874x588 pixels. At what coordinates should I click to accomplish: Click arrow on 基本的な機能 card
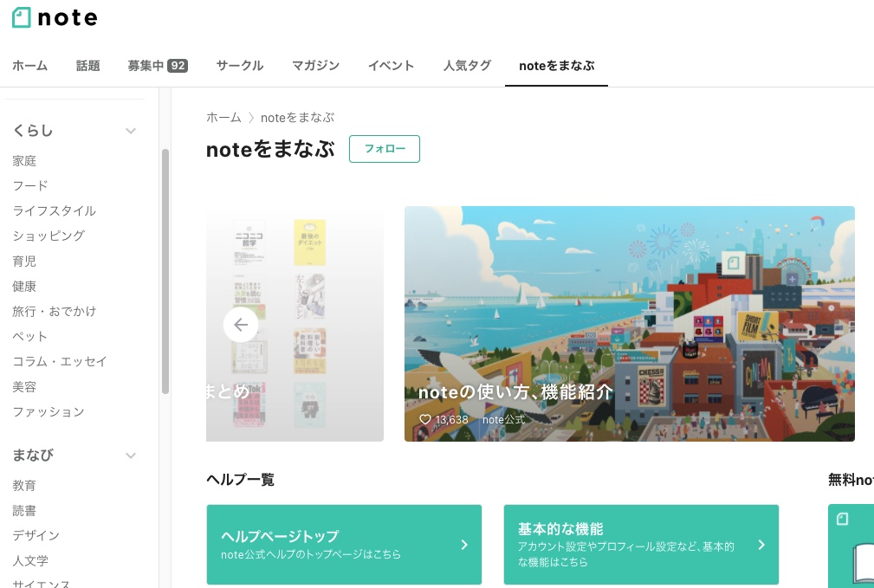coord(761,545)
